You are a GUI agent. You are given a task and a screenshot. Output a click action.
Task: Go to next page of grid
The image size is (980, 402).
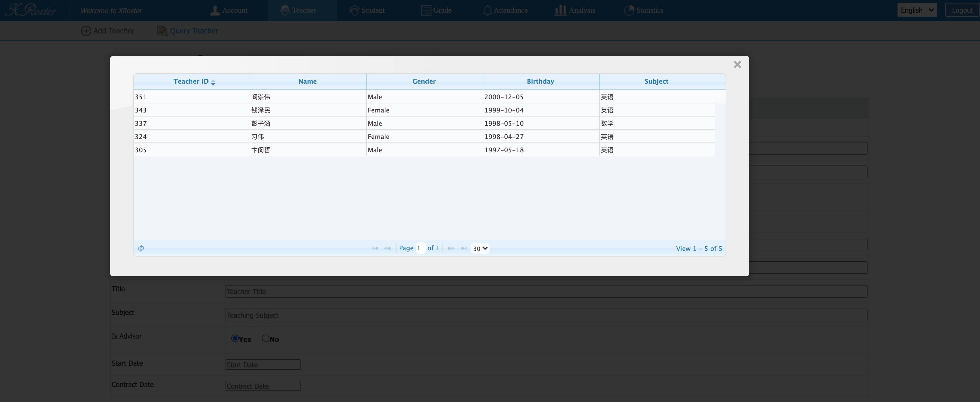pyautogui.click(x=451, y=248)
